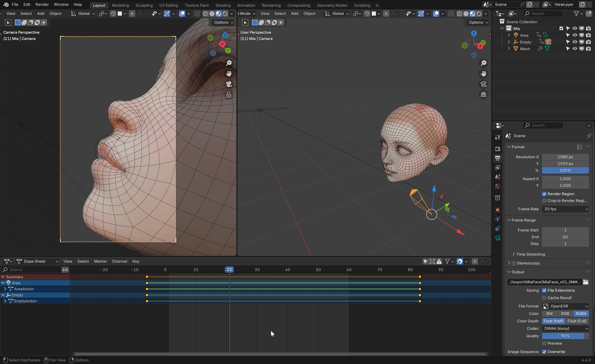This screenshot has width=595, height=364.
Task: Select RGB color mode button
Action: tap(565, 314)
